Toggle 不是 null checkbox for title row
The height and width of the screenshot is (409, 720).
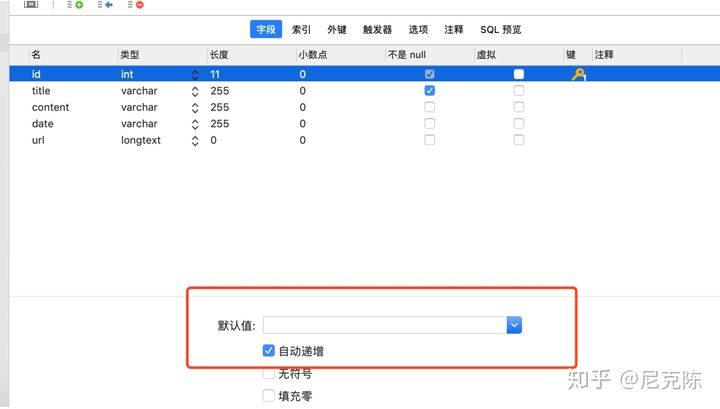[x=429, y=90]
